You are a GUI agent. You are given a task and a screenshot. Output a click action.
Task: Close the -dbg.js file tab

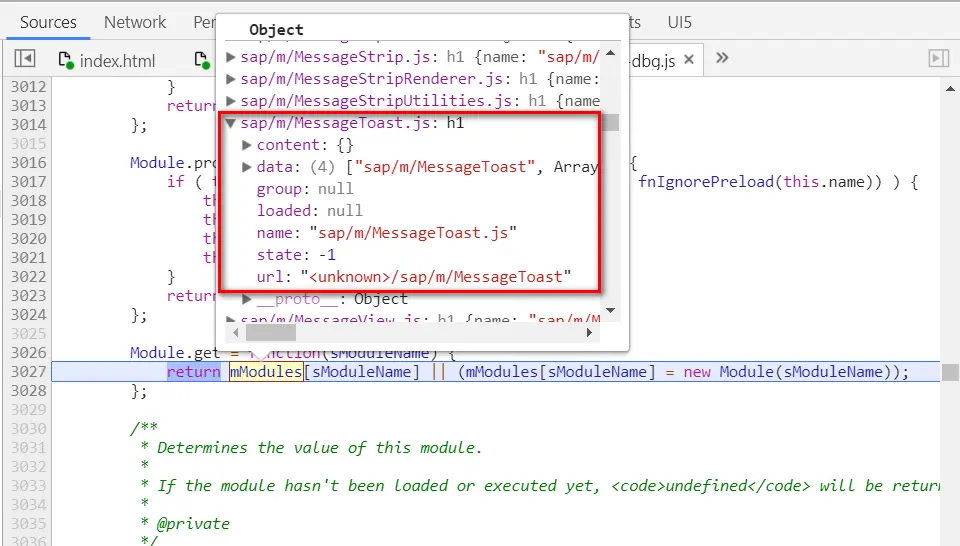coord(689,59)
